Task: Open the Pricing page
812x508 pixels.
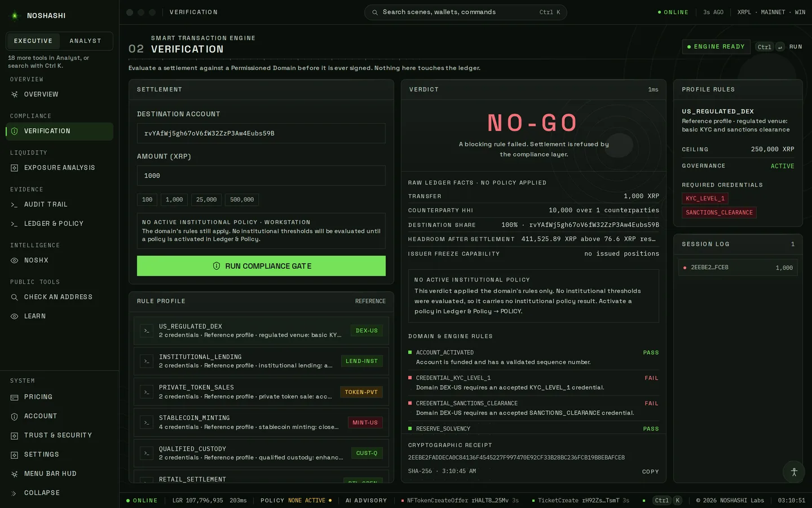Action: point(59,397)
